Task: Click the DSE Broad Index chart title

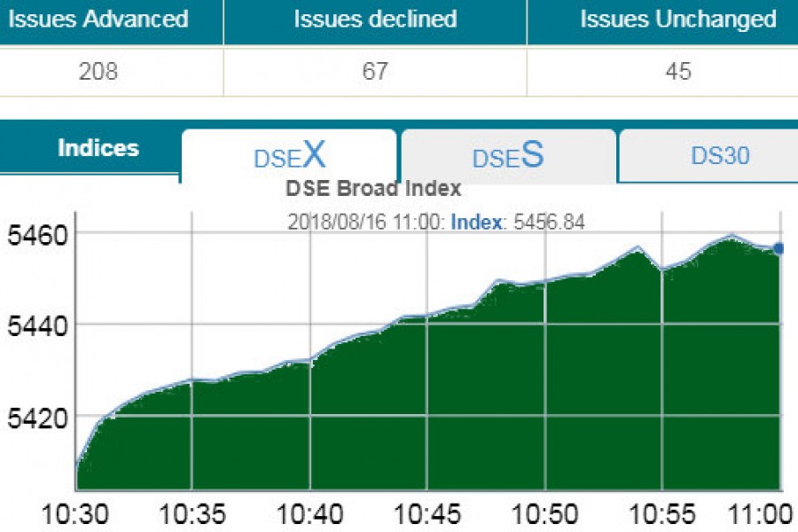Action: coord(373,188)
